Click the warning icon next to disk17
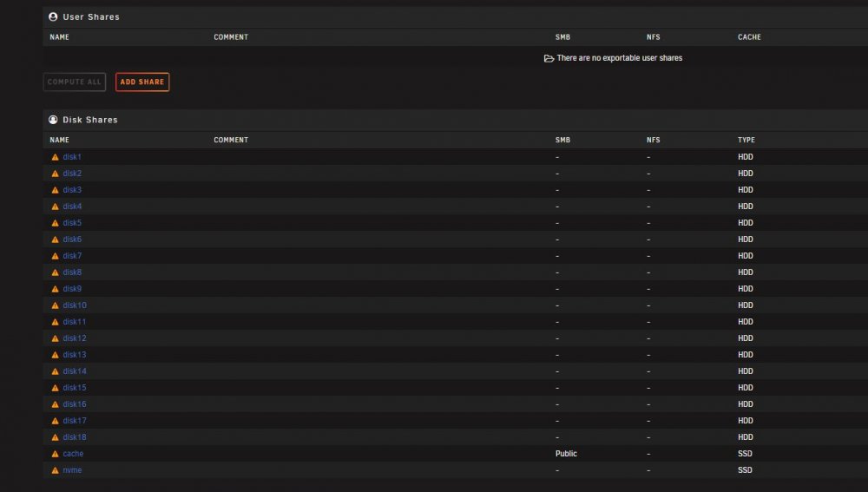The width and height of the screenshot is (868, 492). point(55,421)
